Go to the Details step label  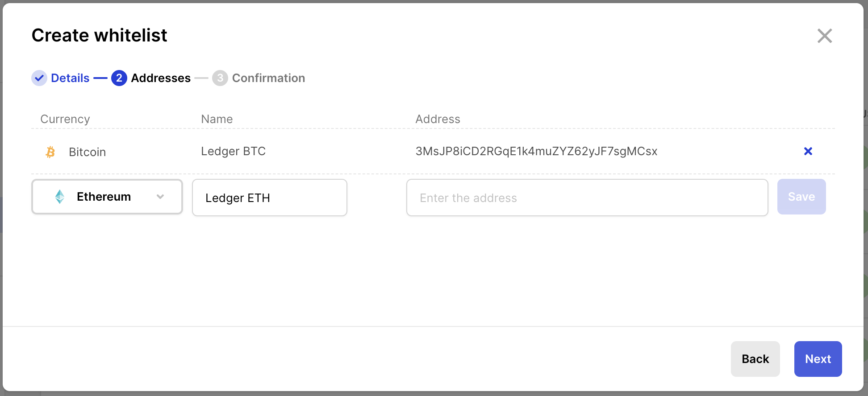click(70, 78)
